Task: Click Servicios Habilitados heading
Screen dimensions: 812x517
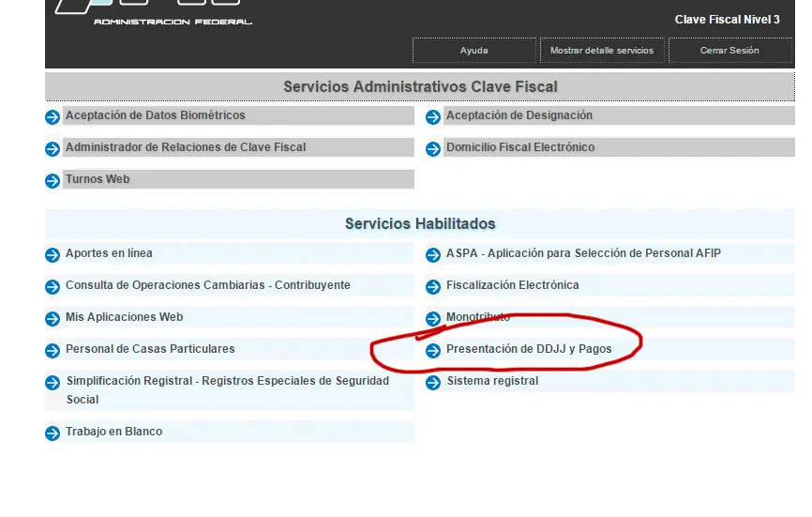Action: click(x=420, y=224)
